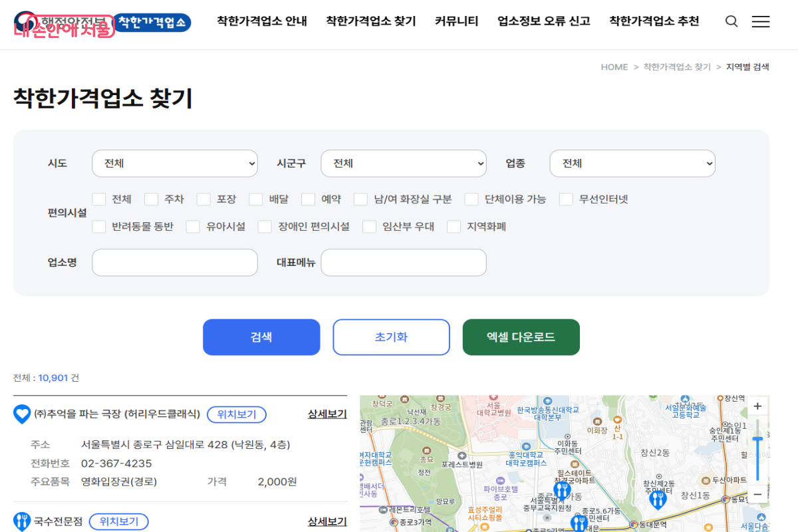The width and height of the screenshot is (798, 532).
Task: Open the 업종 category dropdown
Action: pos(632,163)
